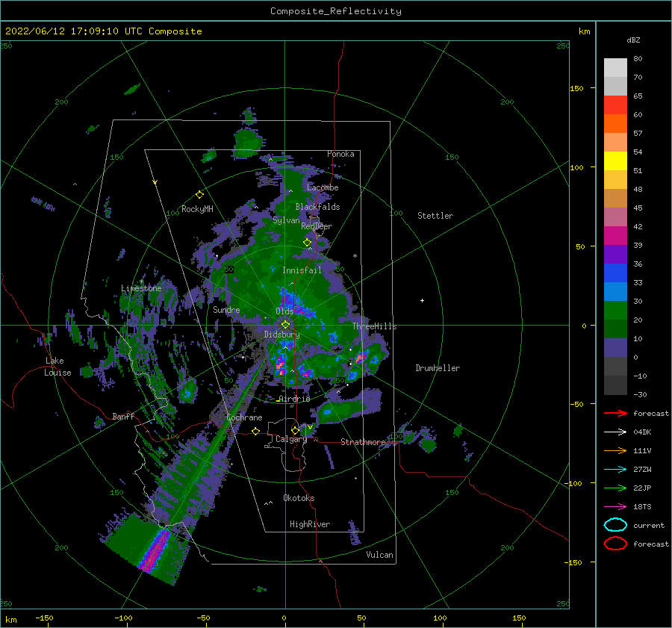Click the Blackfalds city label
Viewport: 672px width, 628px height.
[317, 207]
